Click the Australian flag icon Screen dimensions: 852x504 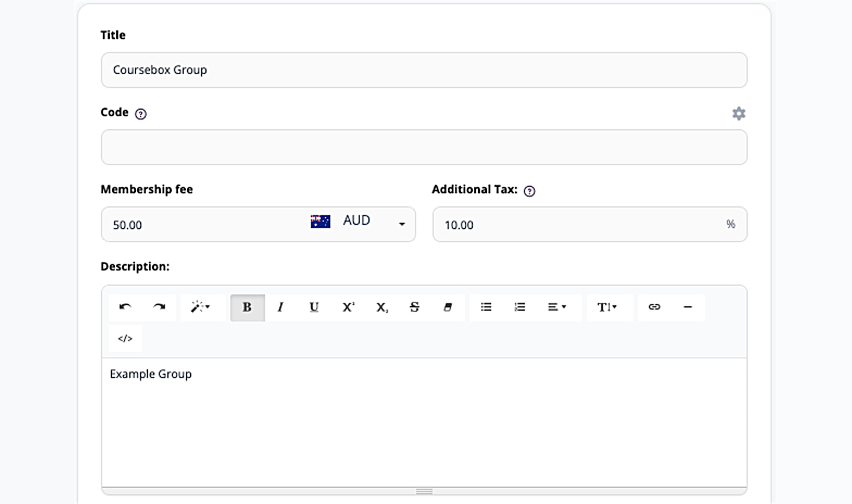(321, 222)
